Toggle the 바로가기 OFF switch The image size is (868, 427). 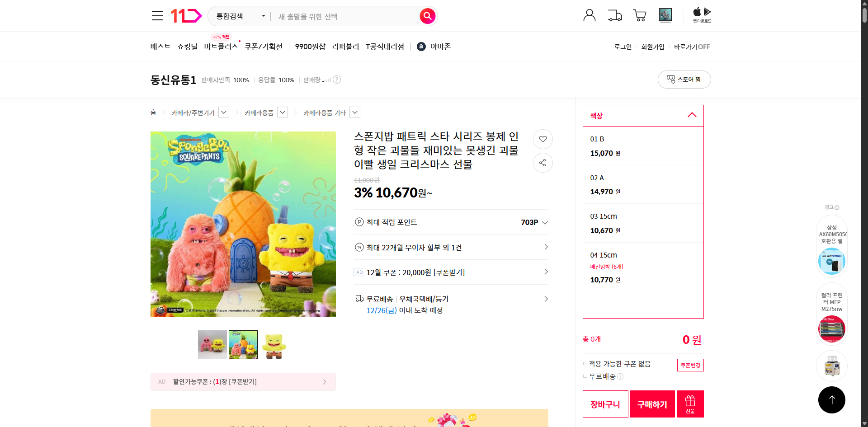(691, 47)
